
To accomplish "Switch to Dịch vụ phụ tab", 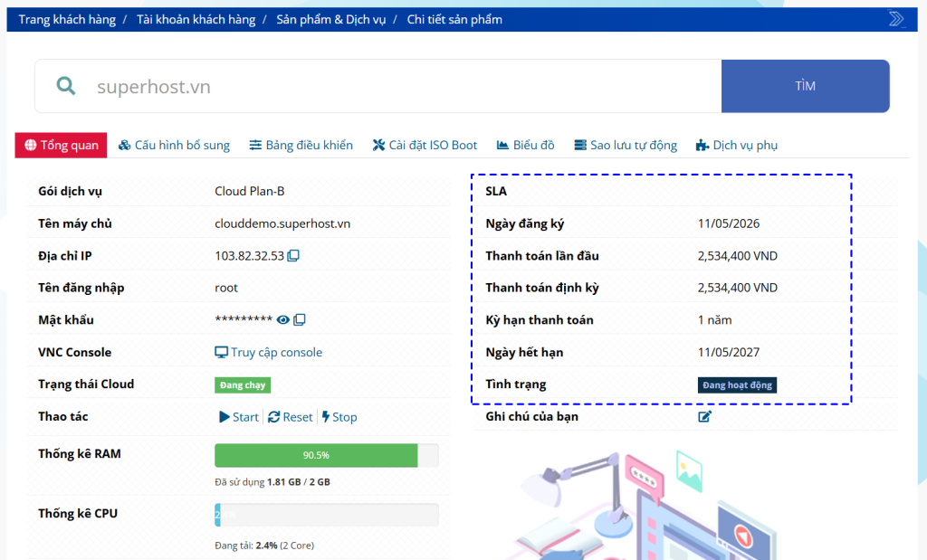I will (x=737, y=146).
